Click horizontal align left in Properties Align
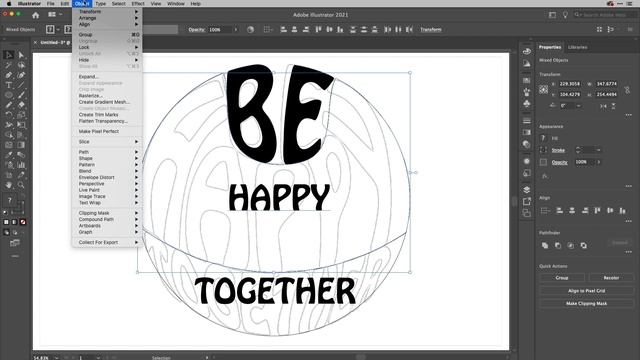 [x=560, y=211]
